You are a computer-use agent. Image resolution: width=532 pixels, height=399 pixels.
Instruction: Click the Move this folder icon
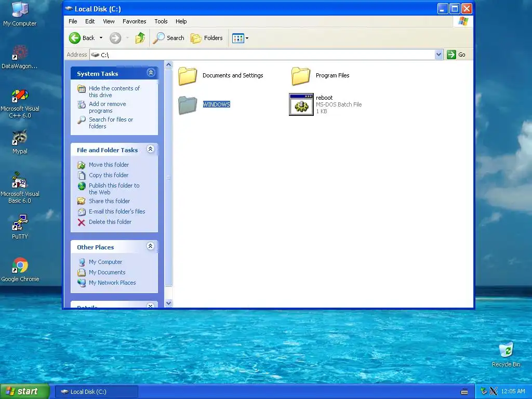(x=82, y=165)
